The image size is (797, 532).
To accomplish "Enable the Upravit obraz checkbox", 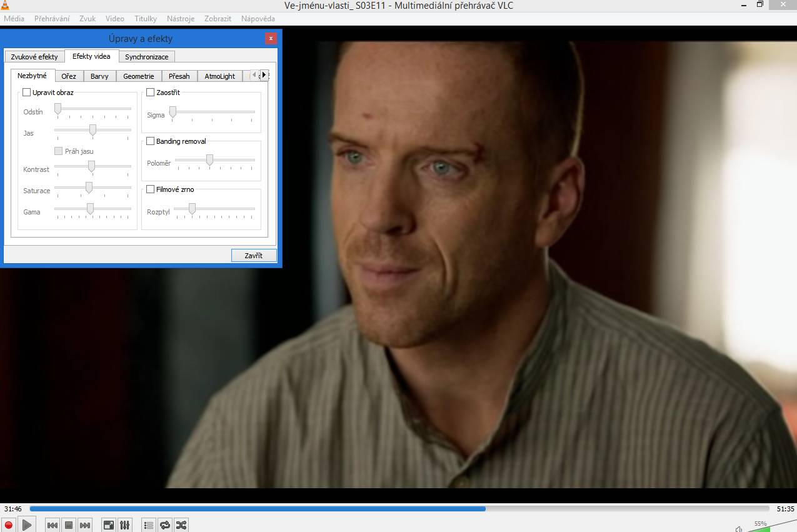I will (27, 93).
